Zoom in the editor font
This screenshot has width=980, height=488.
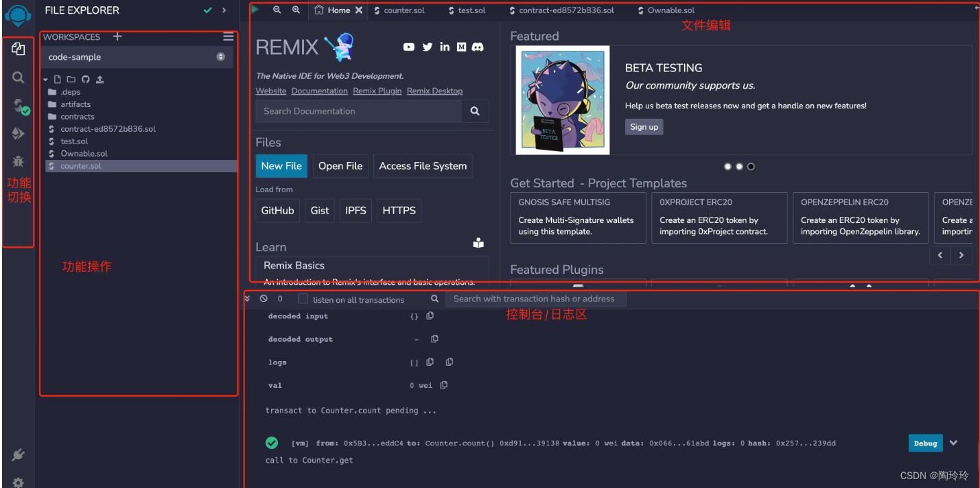pyautogui.click(x=296, y=10)
